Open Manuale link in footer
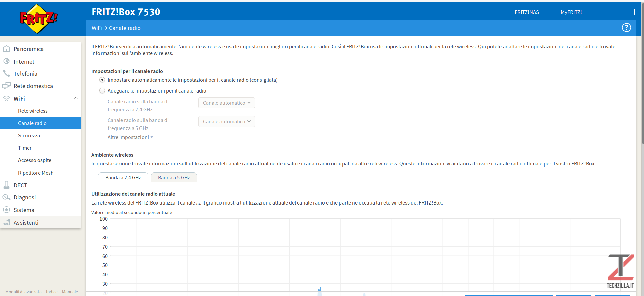Screen dimensions: 644x296 (70, 292)
